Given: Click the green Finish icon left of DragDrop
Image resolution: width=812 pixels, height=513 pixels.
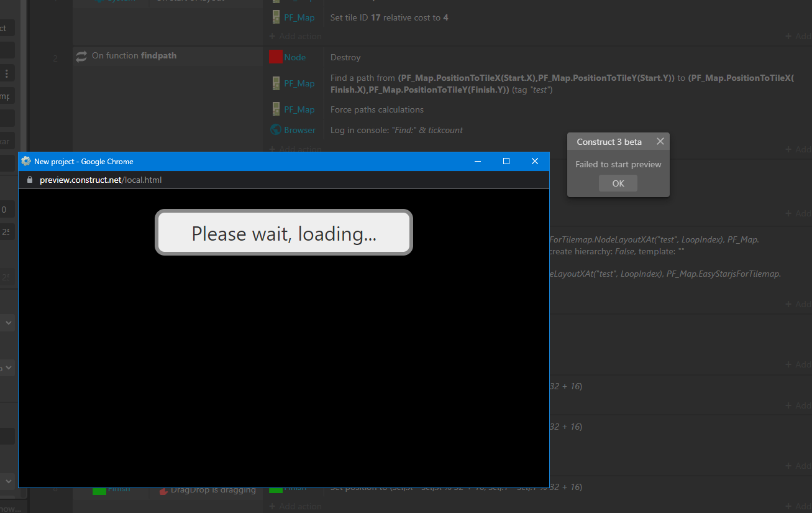Looking at the screenshot, I should tap(99, 491).
